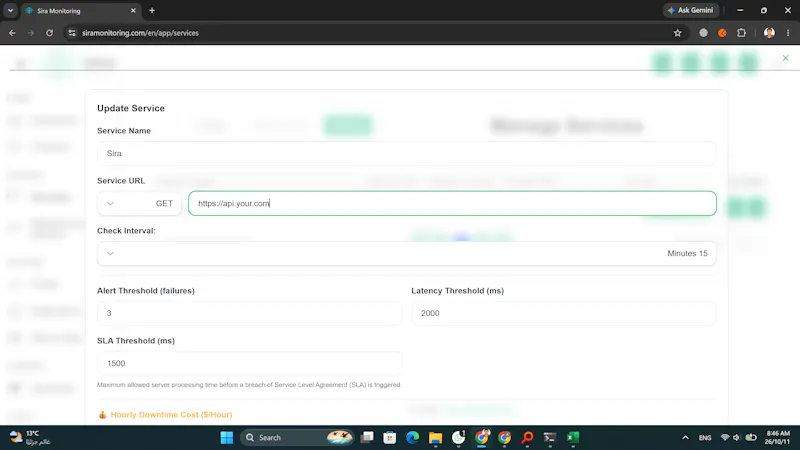Image resolution: width=800 pixels, height=450 pixels.
Task: Reload the current page
Action: coord(49,33)
